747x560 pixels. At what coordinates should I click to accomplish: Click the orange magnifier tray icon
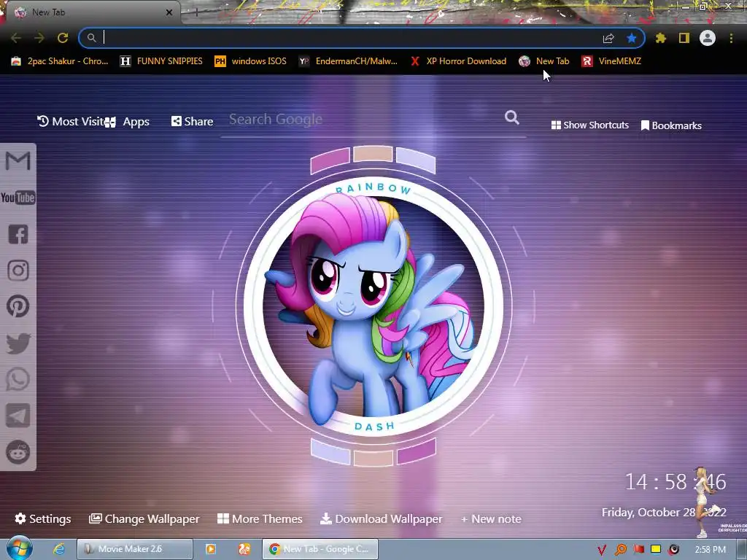coord(620,550)
